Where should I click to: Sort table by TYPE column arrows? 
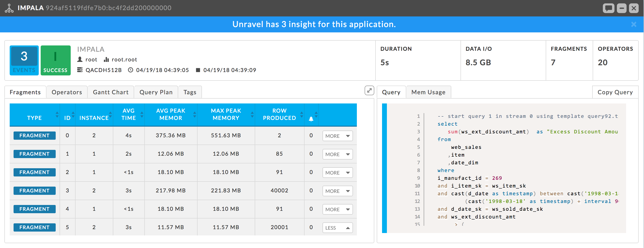pyautogui.click(x=57, y=115)
